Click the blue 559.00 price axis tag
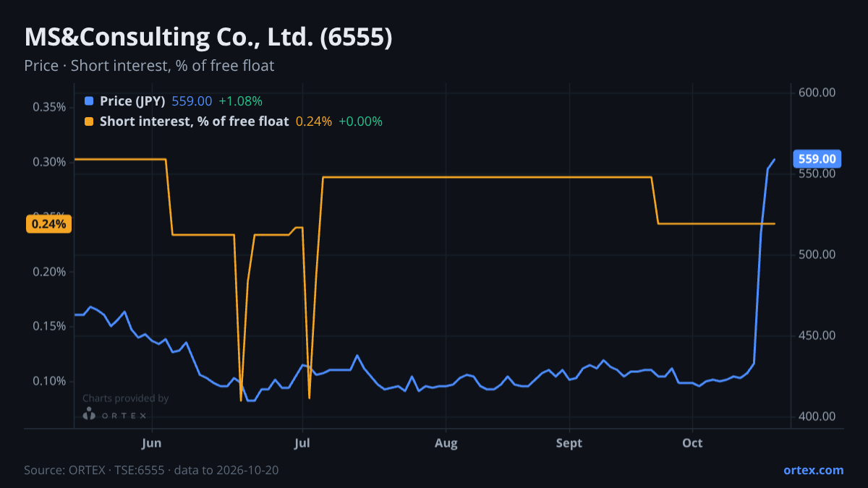Screen dimensions: 868x488 point(817,159)
